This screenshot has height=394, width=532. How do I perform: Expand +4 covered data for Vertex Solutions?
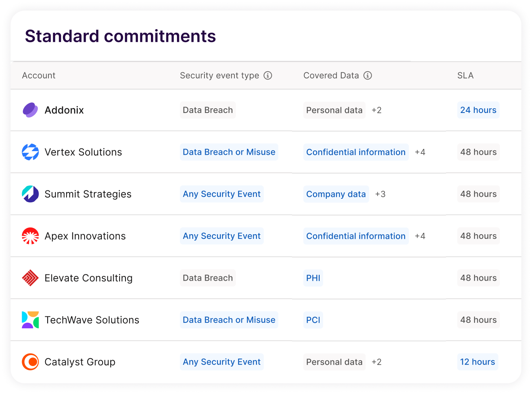(x=420, y=152)
